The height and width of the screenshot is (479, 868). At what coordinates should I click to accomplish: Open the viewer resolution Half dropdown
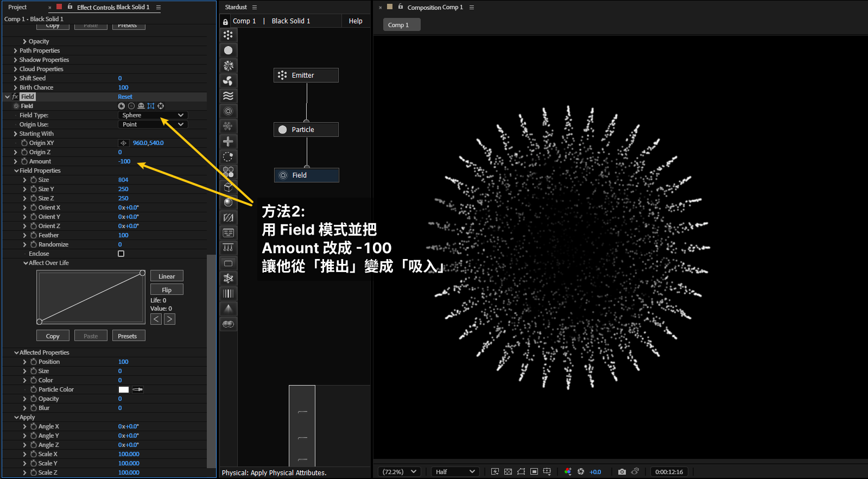tap(455, 471)
